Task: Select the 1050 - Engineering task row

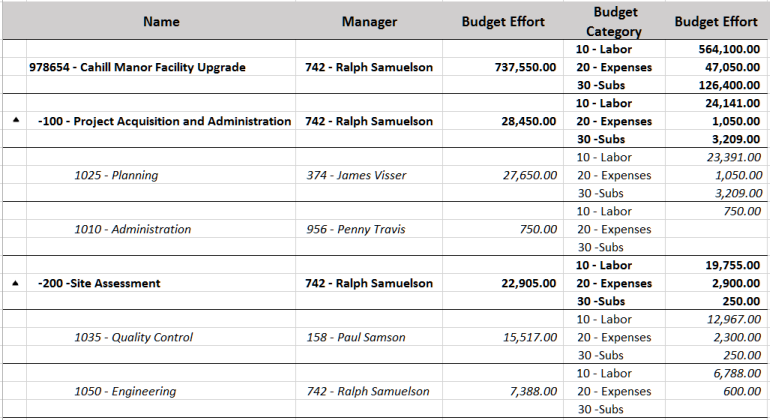Action: (125, 392)
